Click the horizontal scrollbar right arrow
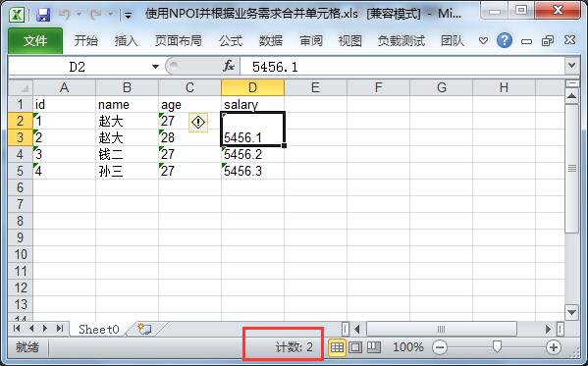 549,330
